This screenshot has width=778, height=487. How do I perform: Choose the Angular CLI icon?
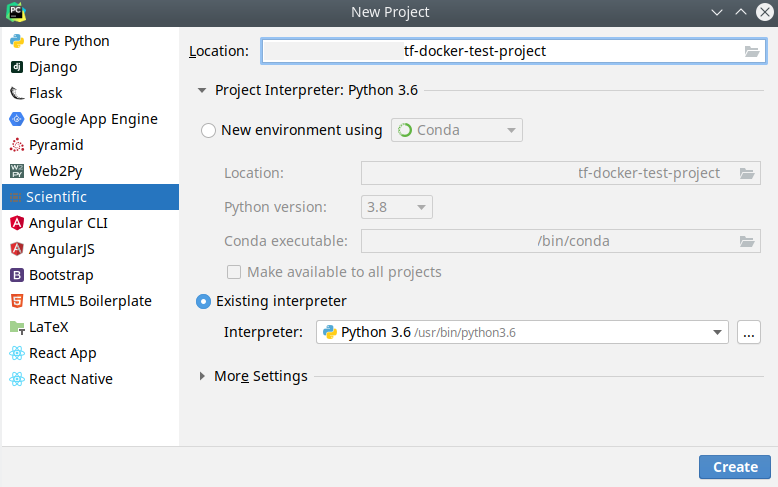17,223
